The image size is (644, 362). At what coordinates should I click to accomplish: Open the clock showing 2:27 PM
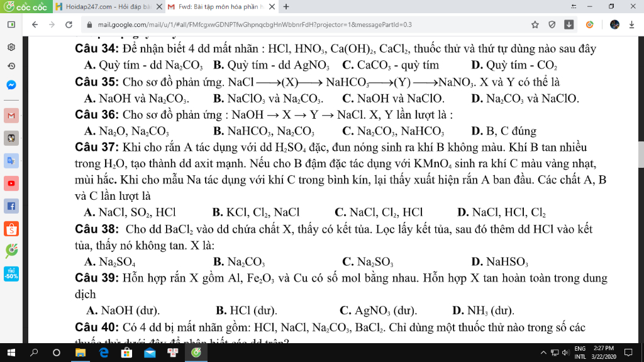(x=603, y=353)
